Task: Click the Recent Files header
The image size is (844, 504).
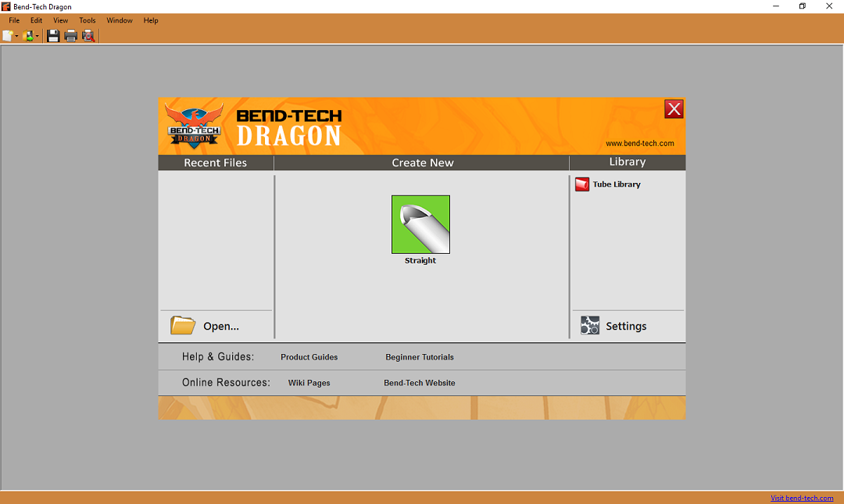Action: (216, 163)
